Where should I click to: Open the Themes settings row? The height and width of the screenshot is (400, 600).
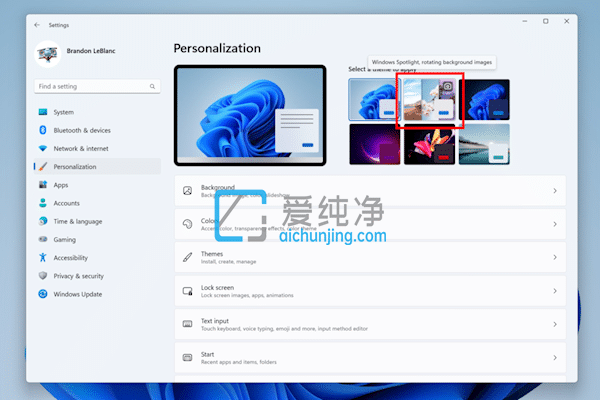tap(370, 257)
